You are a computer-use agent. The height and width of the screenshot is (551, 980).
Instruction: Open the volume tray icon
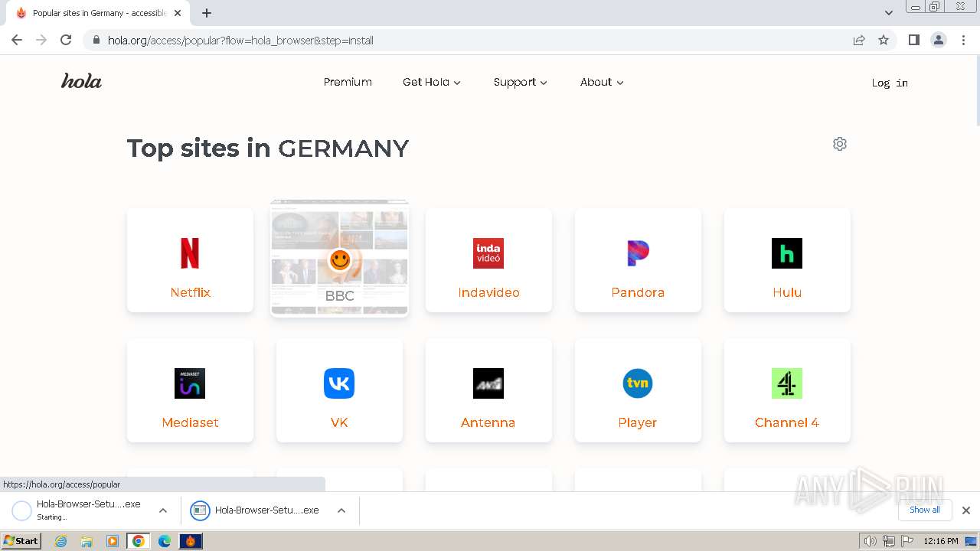(x=871, y=541)
